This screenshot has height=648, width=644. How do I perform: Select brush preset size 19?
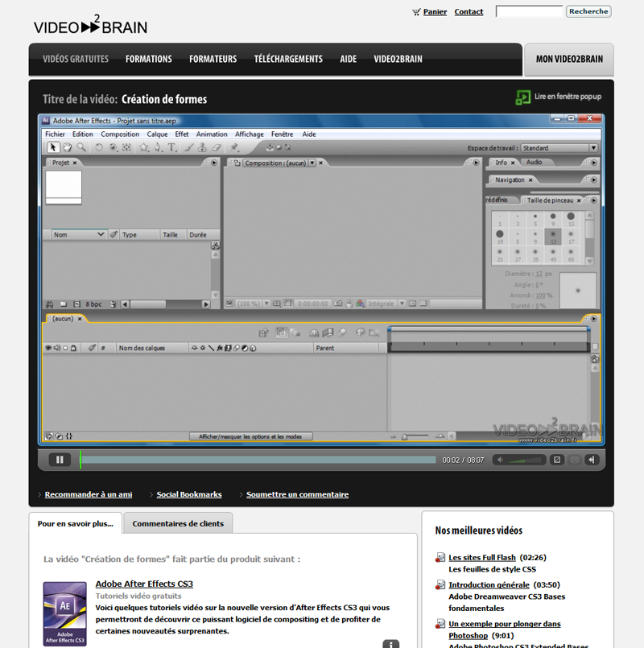tap(500, 237)
